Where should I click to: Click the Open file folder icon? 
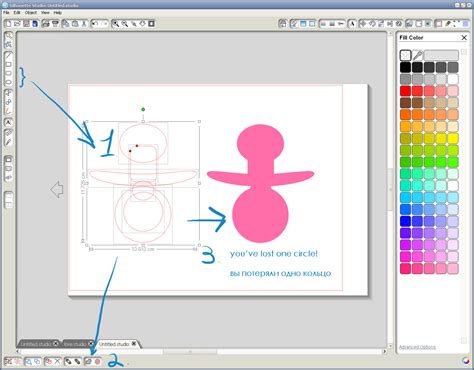(x=17, y=24)
